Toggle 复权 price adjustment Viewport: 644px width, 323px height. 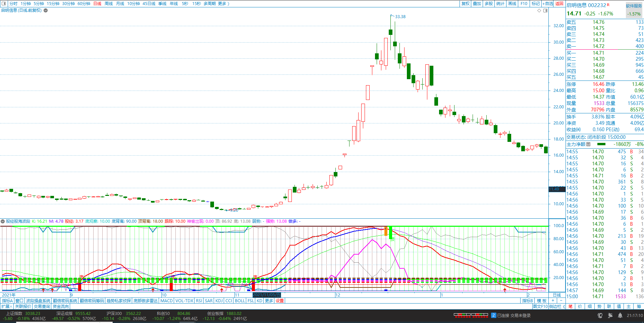(466, 4)
